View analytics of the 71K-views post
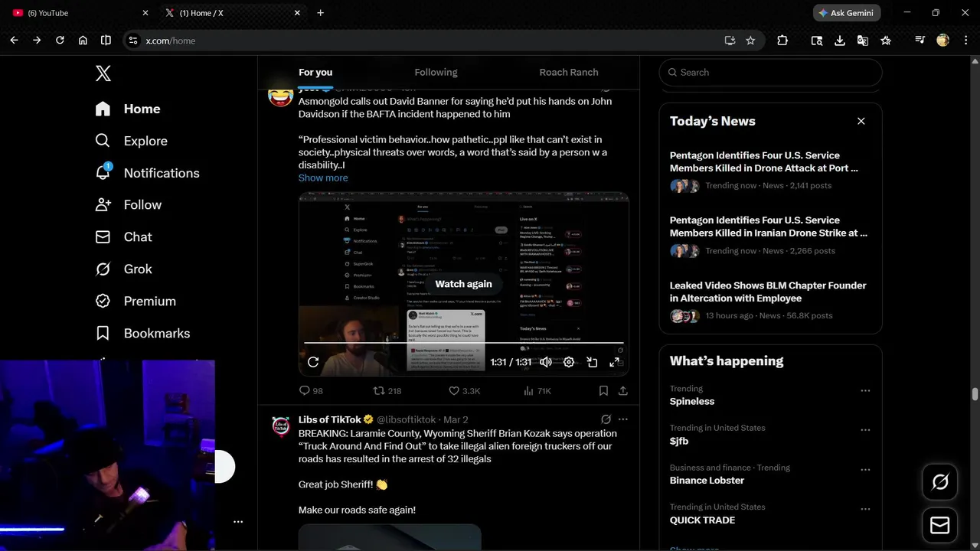 (537, 391)
